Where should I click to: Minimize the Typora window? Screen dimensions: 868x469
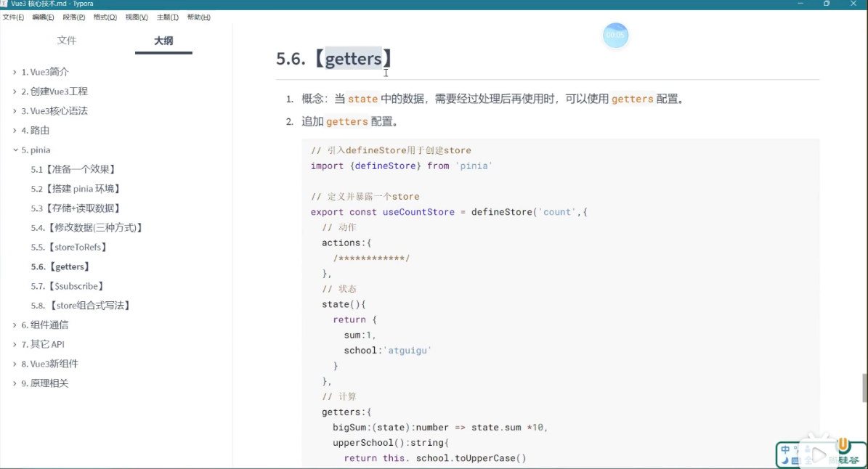click(x=800, y=4)
